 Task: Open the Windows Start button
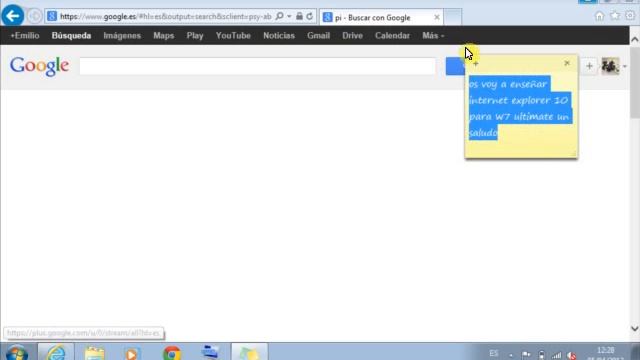tap(17, 352)
